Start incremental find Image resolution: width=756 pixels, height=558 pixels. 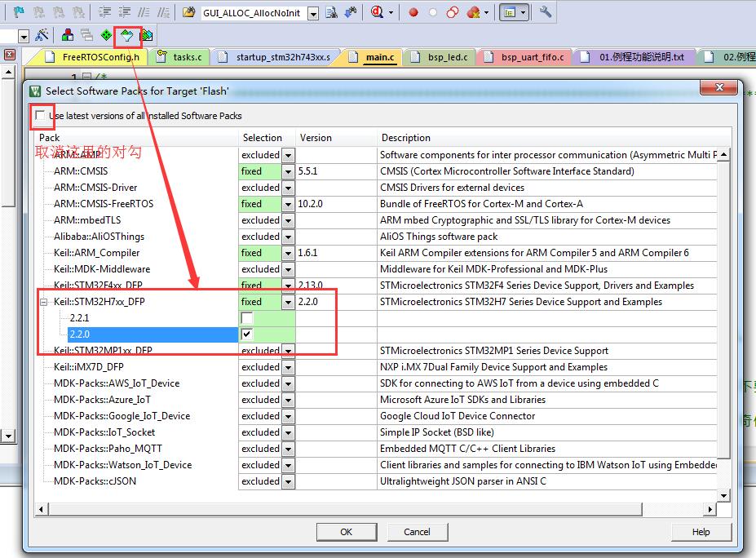[x=351, y=12]
